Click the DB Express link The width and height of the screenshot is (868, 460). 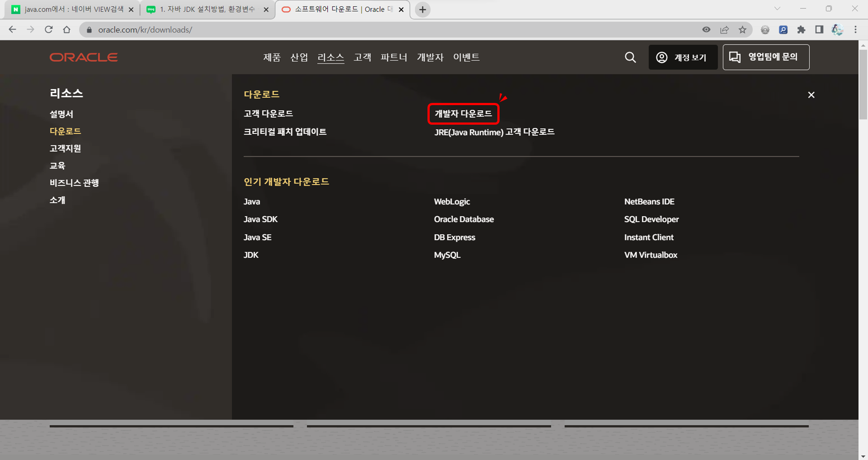454,237
